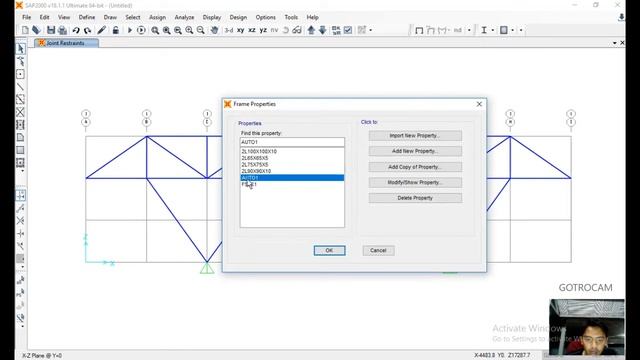The image size is (640, 360).
Task: Select the quick draw braces tool
Action: [x=20, y=112]
